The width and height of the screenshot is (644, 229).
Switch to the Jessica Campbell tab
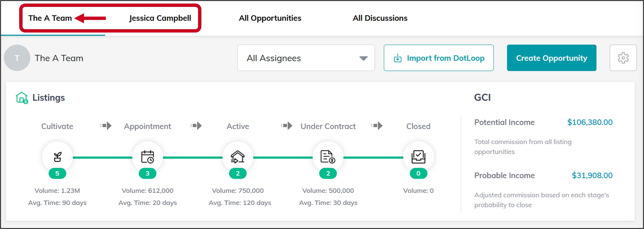pos(160,18)
